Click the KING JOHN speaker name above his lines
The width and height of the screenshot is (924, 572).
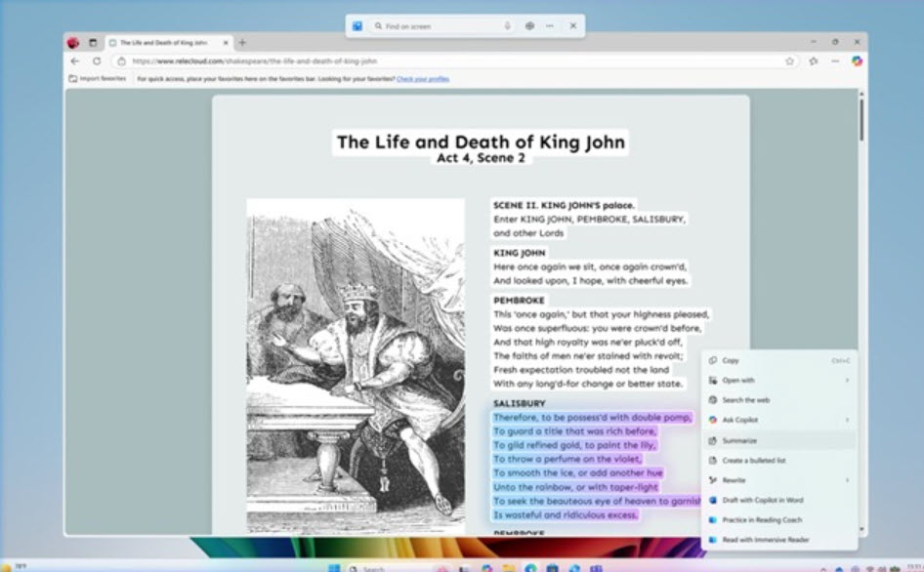click(520, 253)
